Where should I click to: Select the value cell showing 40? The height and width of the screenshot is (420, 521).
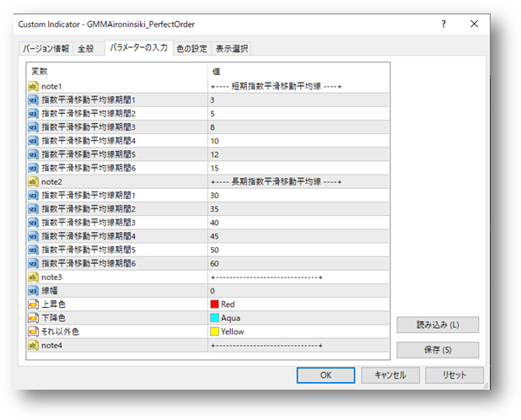(x=298, y=223)
